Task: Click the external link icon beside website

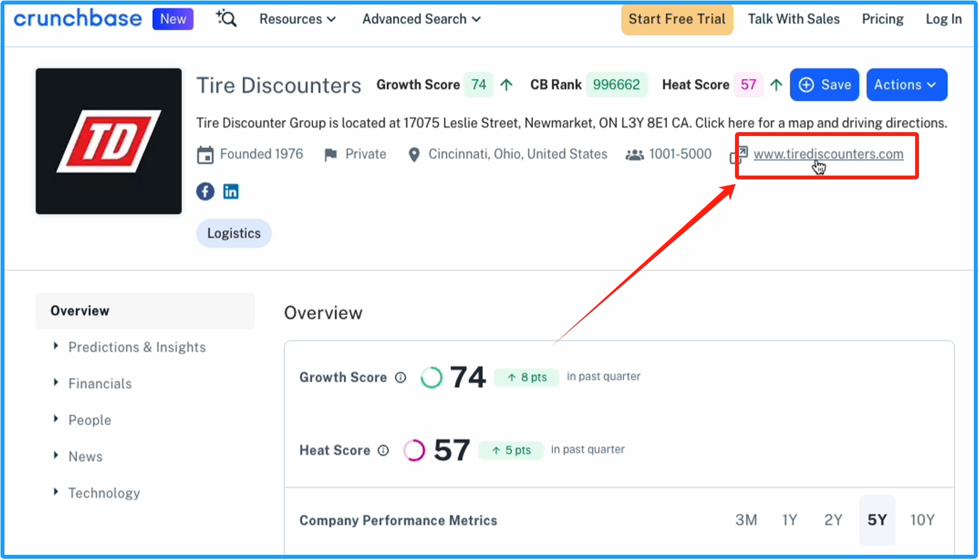Action: 739,155
